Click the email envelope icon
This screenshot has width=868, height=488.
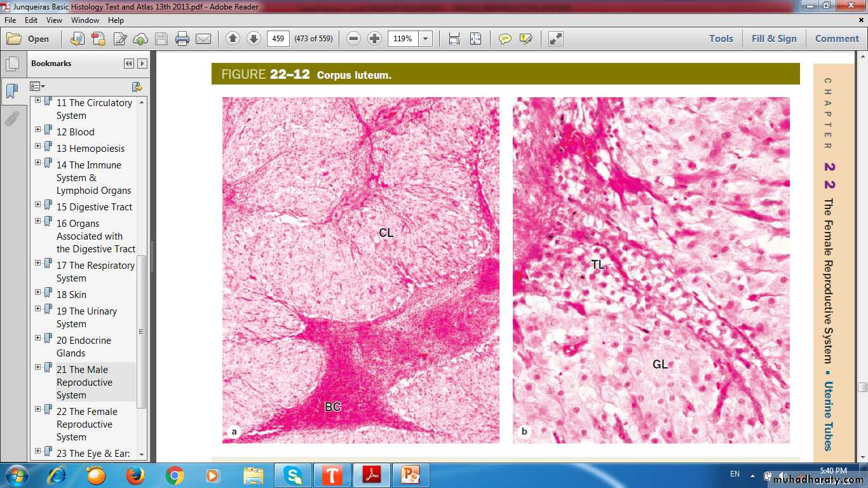click(203, 39)
